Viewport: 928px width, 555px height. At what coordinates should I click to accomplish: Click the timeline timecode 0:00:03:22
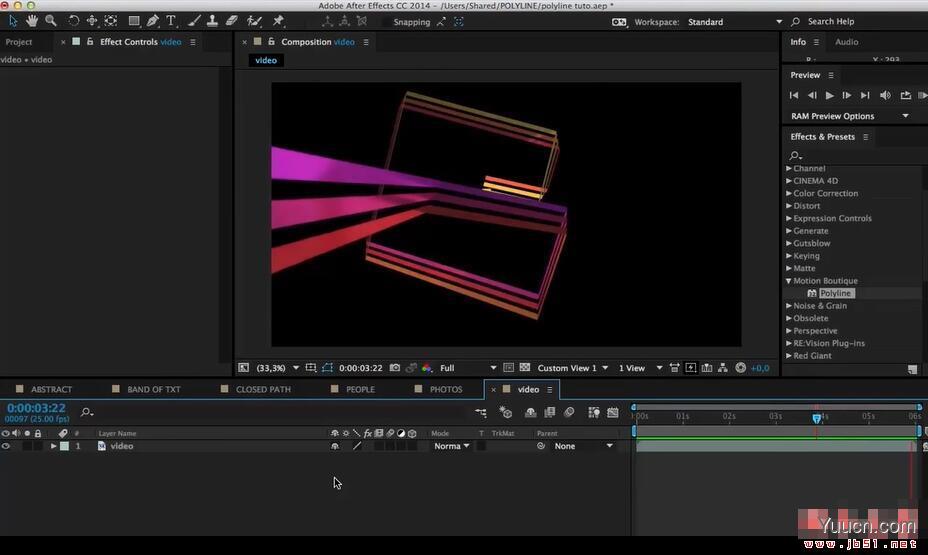tap(36, 408)
